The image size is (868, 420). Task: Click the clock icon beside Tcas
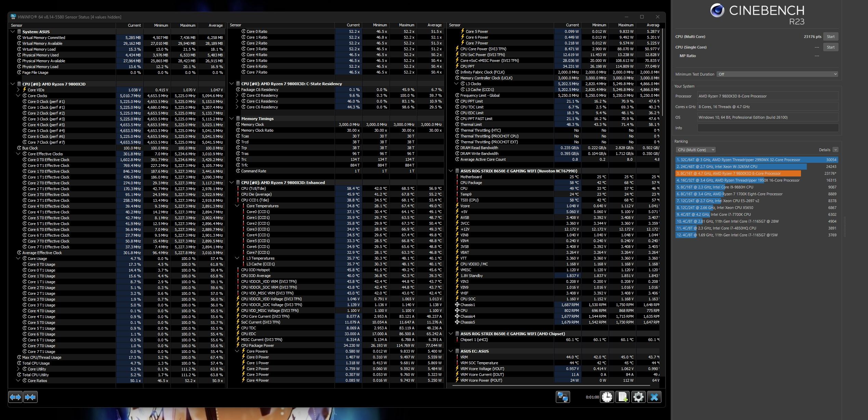point(238,136)
